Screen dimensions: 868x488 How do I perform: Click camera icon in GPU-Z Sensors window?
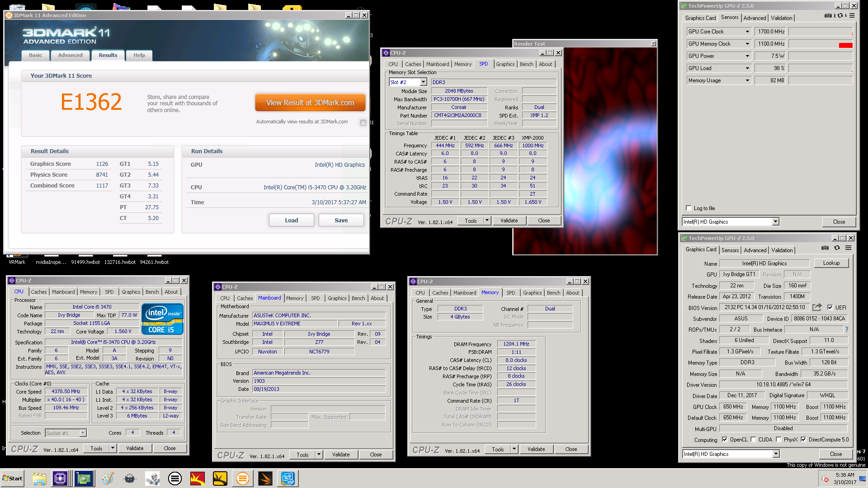click(x=828, y=15)
